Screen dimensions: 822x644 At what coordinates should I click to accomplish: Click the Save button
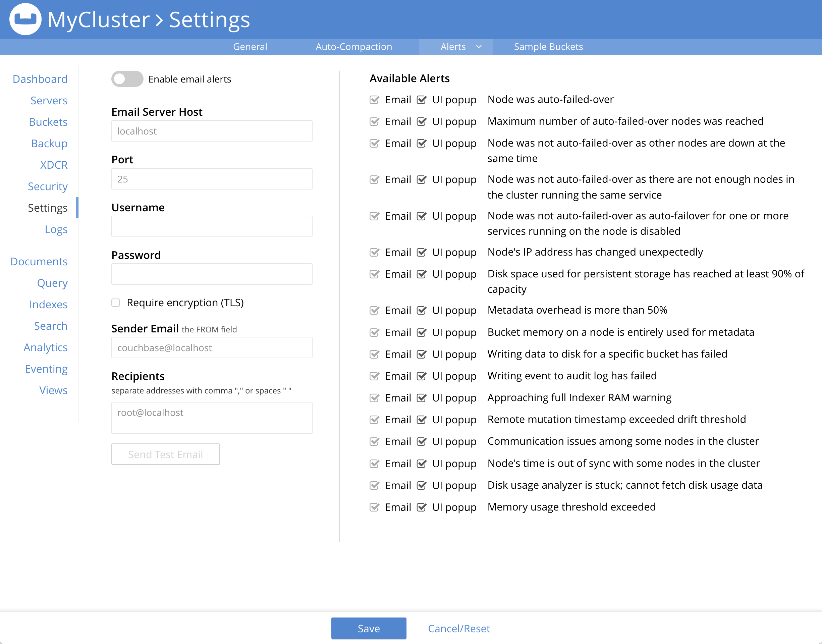[x=369, y=629]
